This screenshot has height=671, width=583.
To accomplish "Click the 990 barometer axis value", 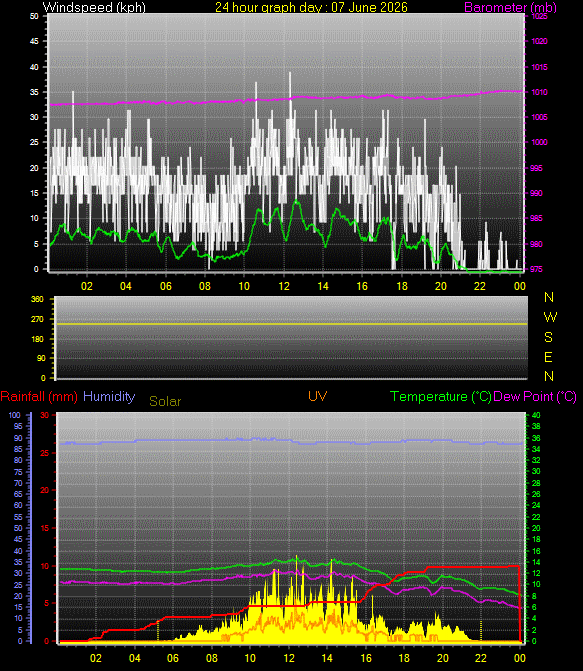I will [x=536, y=193].
